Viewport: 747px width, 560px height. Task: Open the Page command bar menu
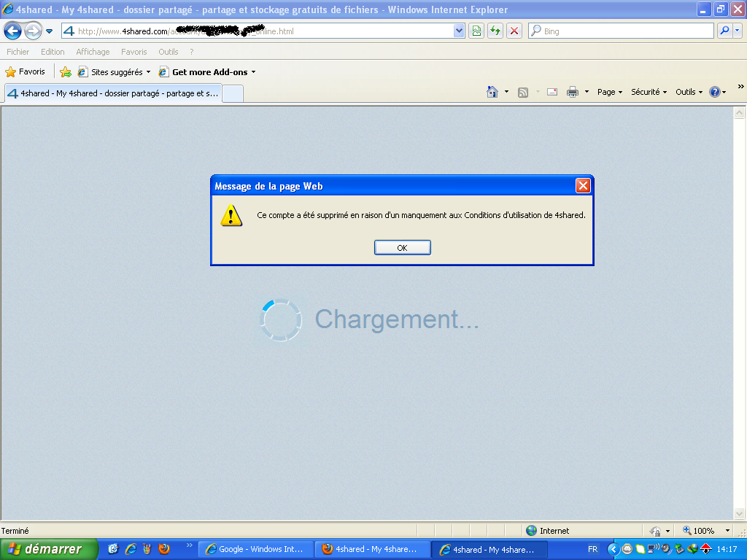610,92
